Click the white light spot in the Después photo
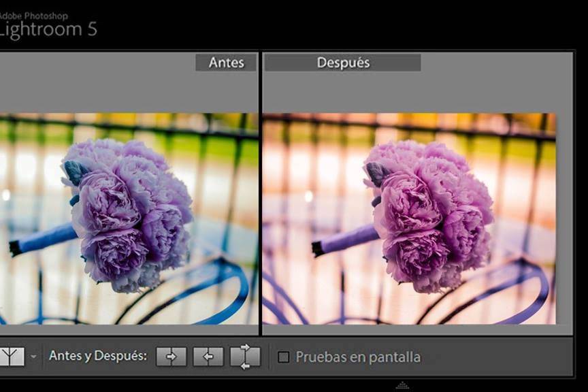This screenshot has height=392, width=588. [x=308, y=196]
